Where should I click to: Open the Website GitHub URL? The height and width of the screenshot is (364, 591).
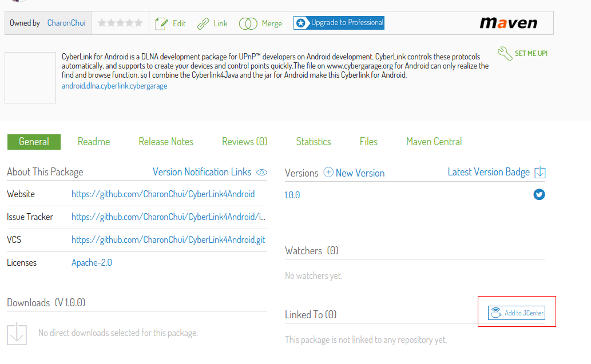[163, 194]
